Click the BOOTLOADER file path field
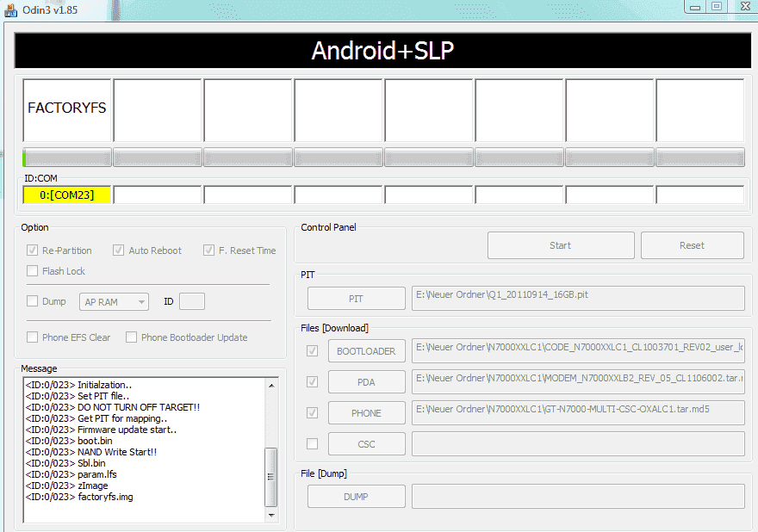This screenshot has width=758, height=532. [x=578, y=351]
